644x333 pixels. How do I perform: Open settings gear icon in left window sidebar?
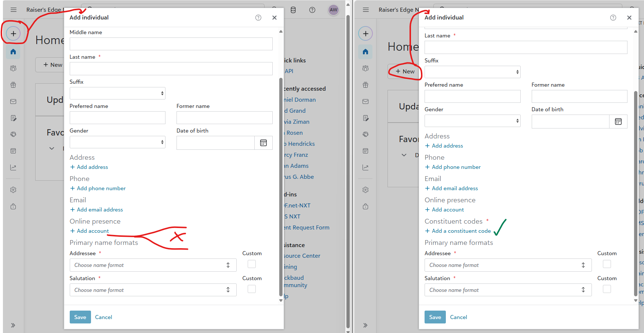pyautogui.click(x=13, y=190)
